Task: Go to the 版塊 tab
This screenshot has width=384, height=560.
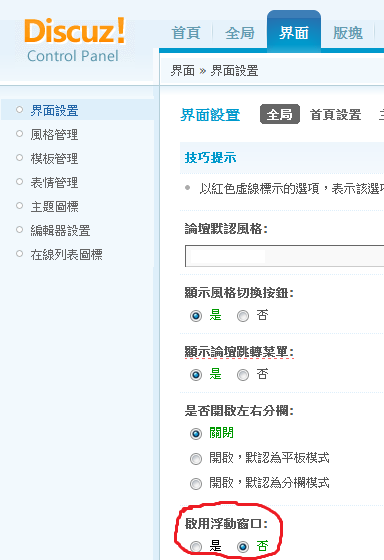Action: 348,33
